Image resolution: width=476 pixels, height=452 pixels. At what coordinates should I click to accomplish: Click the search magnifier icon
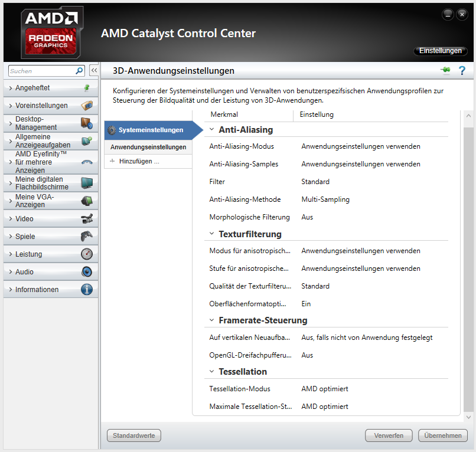[x=79, y=71]
